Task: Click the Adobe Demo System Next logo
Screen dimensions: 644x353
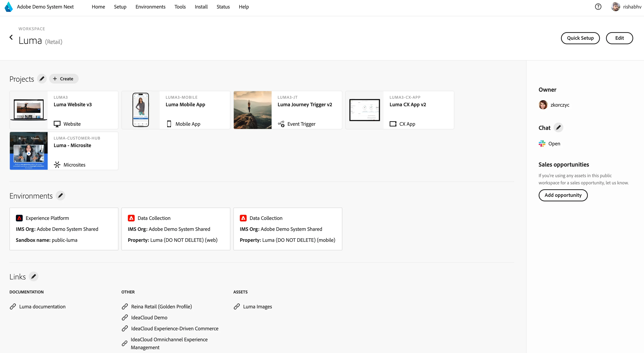Action: (9, 7)
